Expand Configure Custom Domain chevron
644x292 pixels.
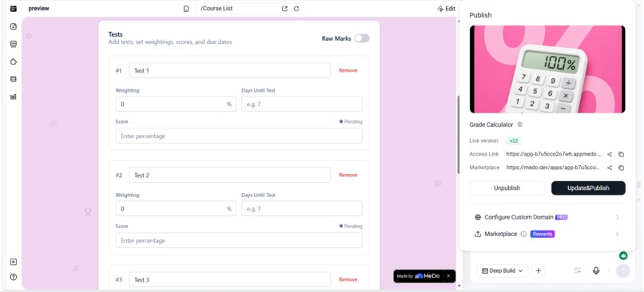[x=617, y=217]
